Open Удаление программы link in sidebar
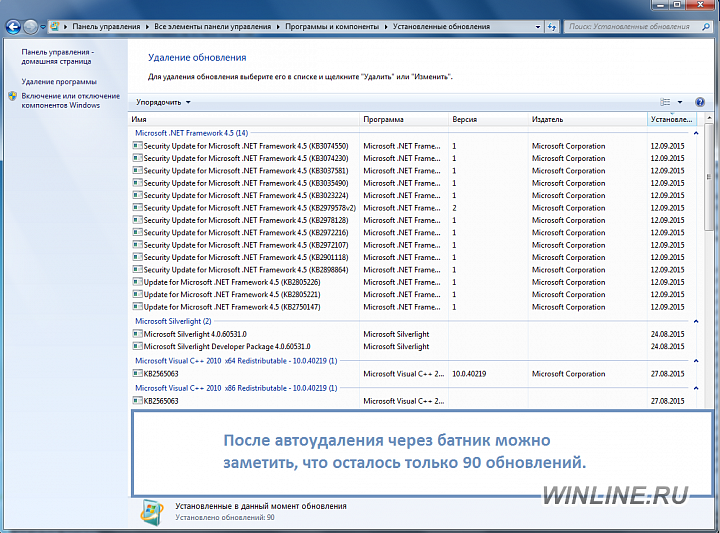This screenshot has height=533, width=720. (59, 81)
